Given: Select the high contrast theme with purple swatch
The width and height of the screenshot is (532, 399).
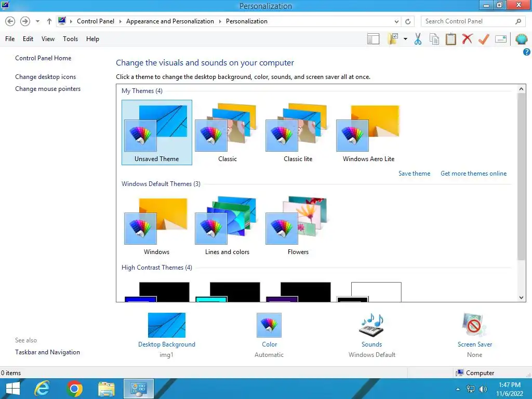Looking at the screenshot, I should tap(298, 292).
